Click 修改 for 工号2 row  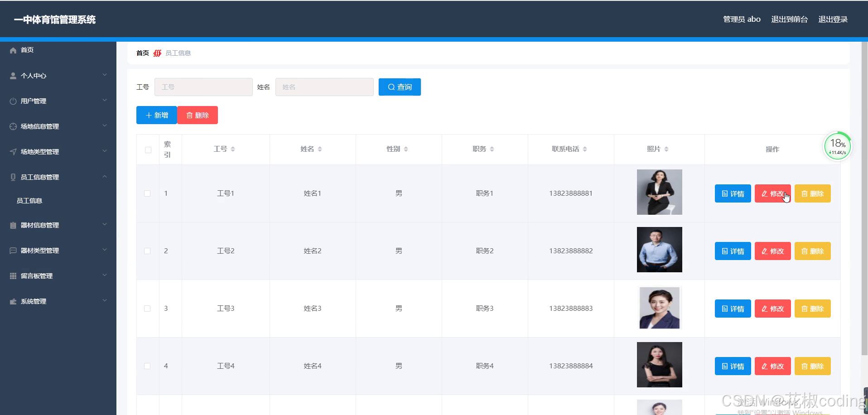tap(773, 251)
